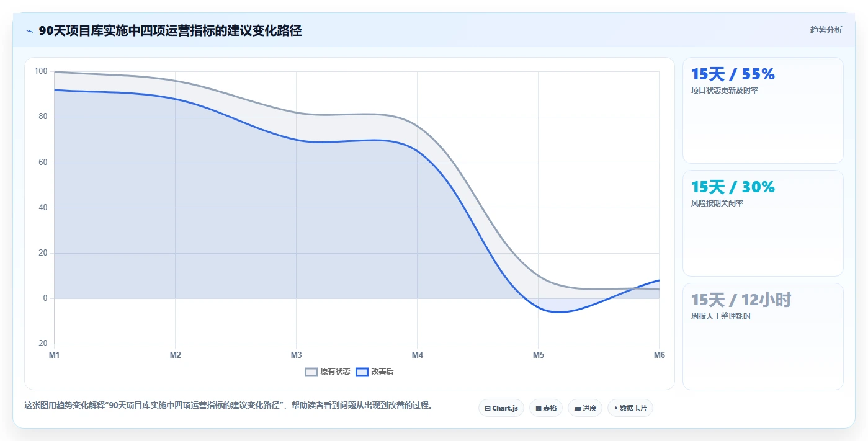Click the 数据卡片 diamond icon
The height and width of the screenshot is (441, 868).
point(615,408)
